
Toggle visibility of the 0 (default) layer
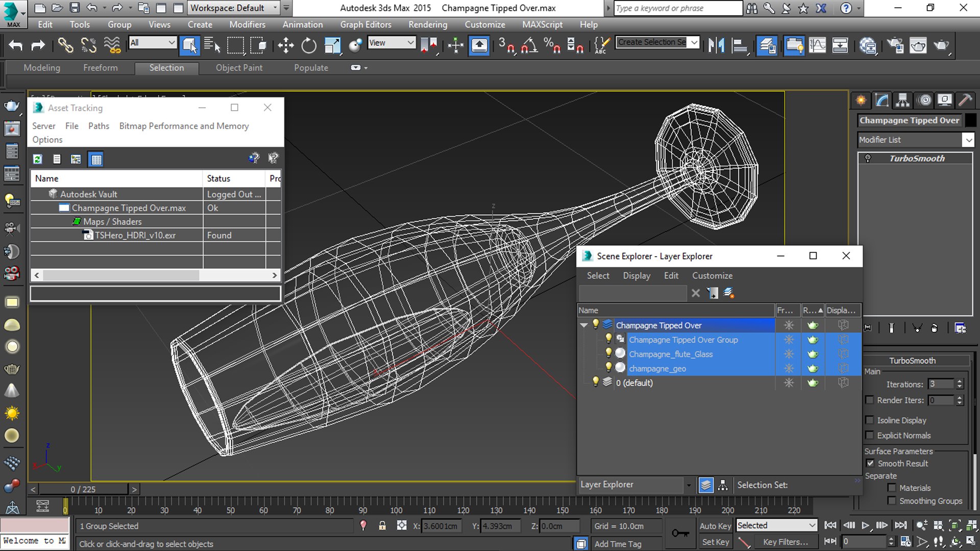pyautogui.click(x=595, y=382)
